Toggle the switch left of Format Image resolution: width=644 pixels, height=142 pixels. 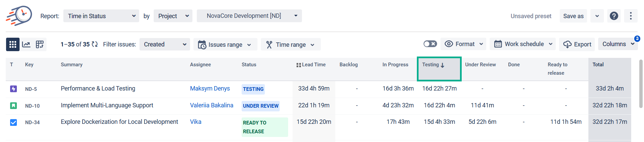click(x=430, y=44)
